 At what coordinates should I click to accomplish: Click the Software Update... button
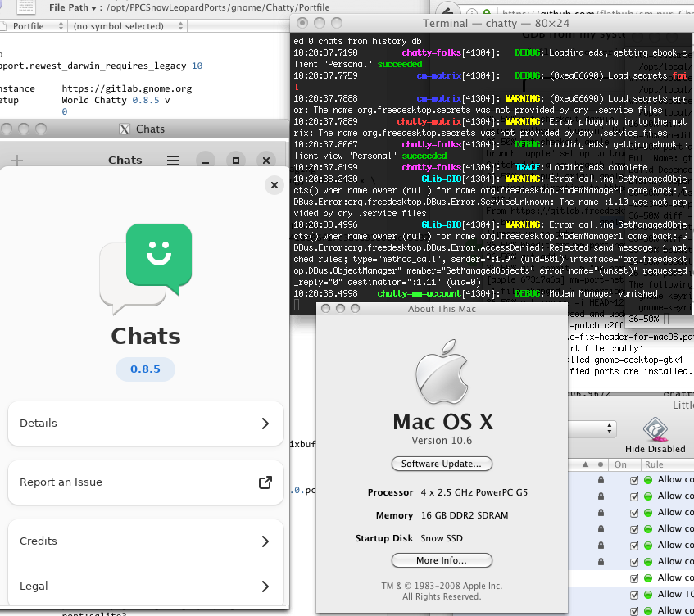point(442,464)
